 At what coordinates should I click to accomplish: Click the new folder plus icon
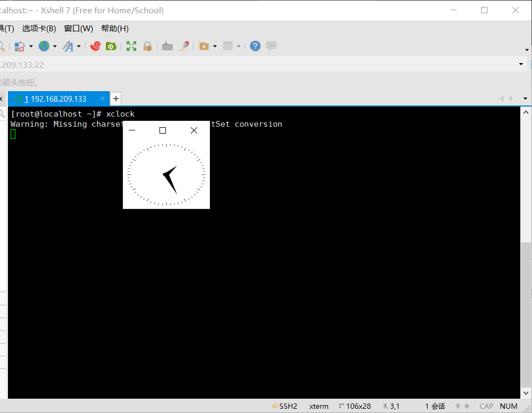point(203,46)
